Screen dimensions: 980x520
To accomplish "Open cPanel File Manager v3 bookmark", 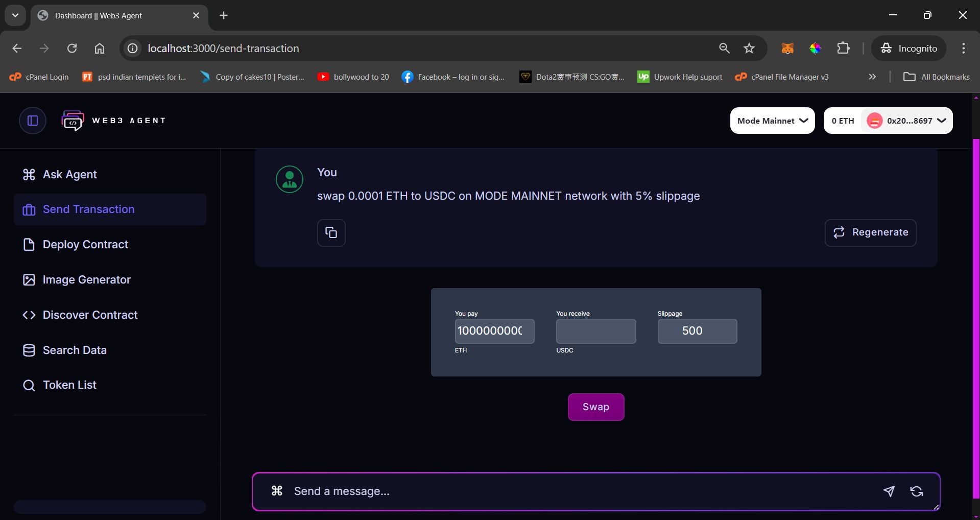I will (x=782, y=77).
